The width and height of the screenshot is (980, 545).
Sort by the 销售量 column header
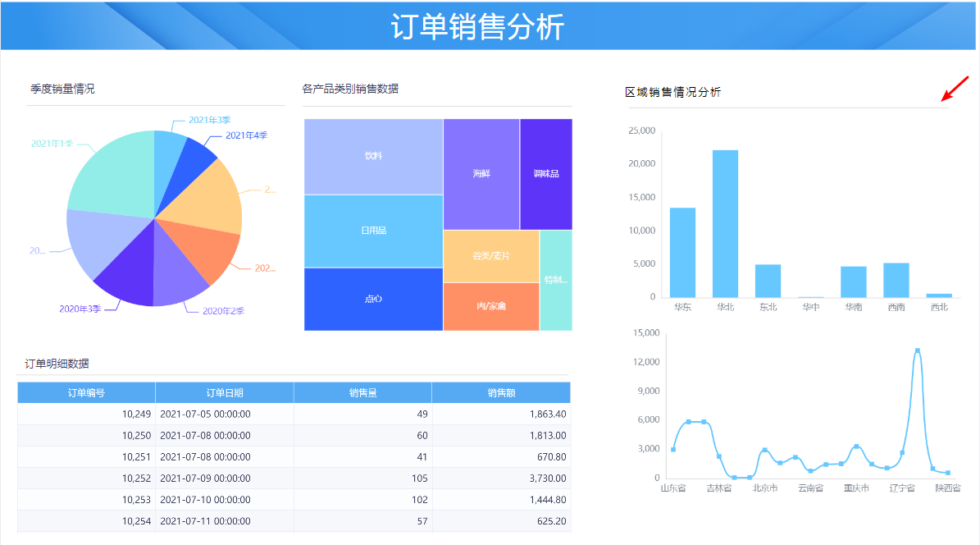tap(362, 393)
